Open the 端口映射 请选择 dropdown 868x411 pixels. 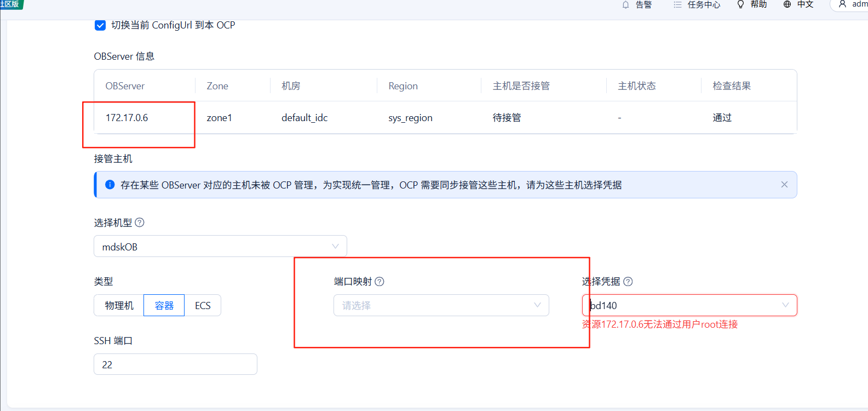441,305
